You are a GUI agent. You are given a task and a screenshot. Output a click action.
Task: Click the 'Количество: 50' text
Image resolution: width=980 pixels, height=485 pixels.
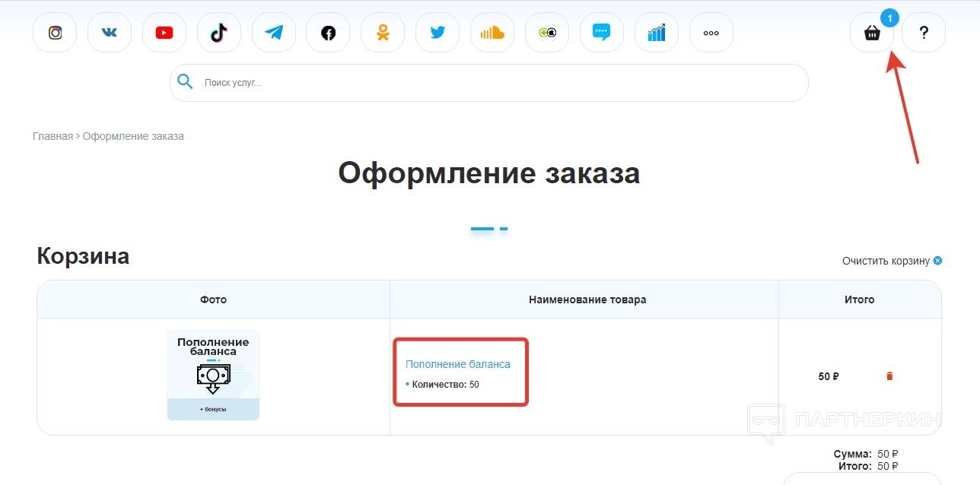pos(446,385)
